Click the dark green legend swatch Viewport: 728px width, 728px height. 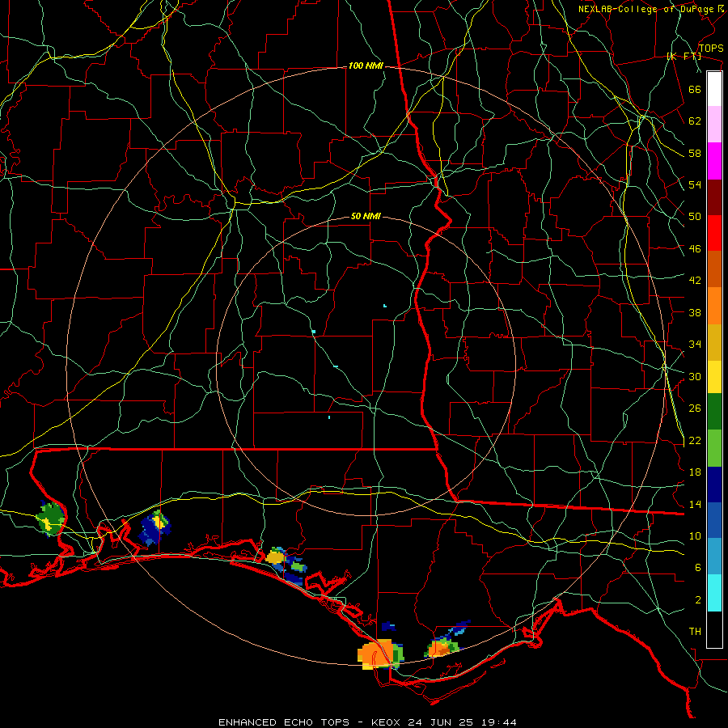714,412
